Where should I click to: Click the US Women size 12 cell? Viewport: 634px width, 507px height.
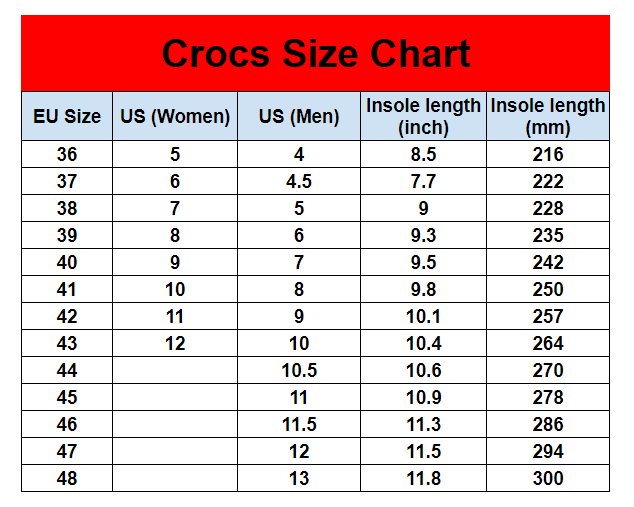click(175, 343)
